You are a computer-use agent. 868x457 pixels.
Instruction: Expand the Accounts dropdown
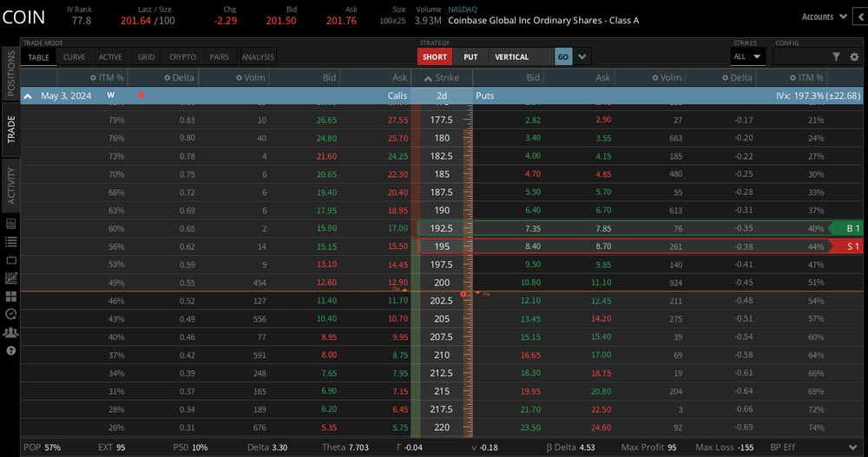pyautogui.click(x=823, y=16)
